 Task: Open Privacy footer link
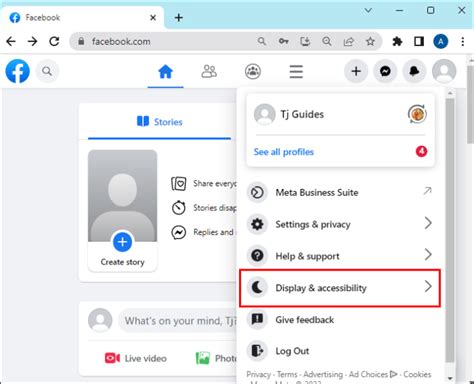tap(258, 374)
